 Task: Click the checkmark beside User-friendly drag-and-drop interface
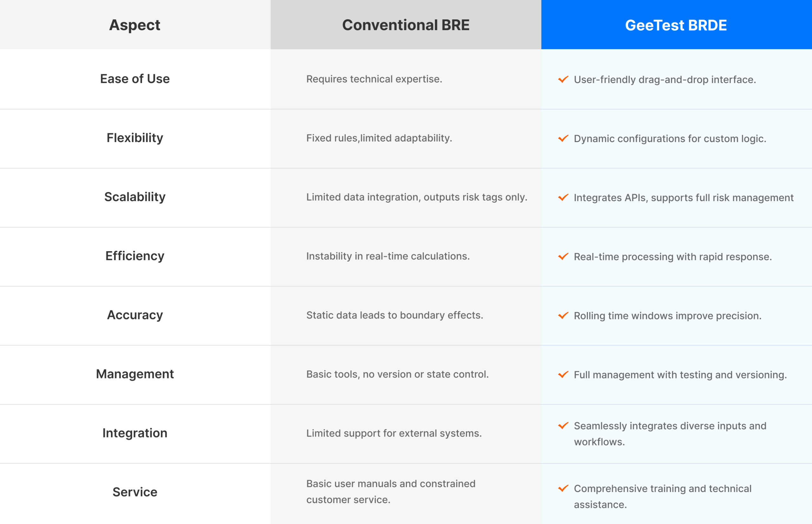pyautogui.click(x=563, y=79)
